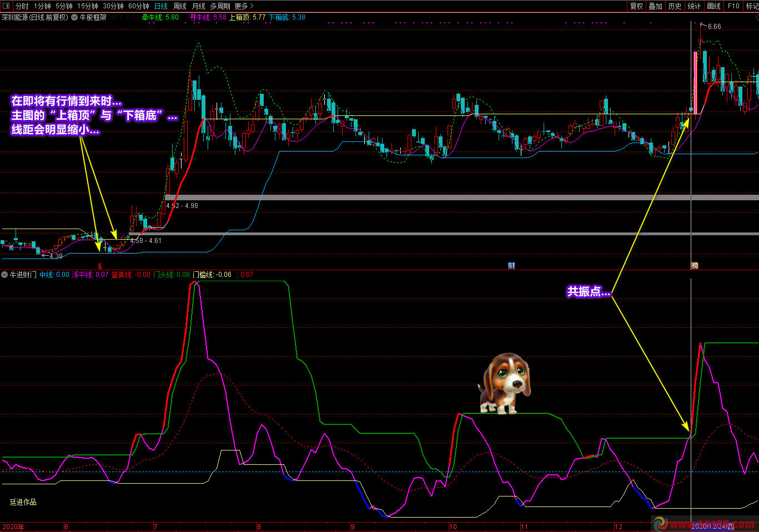Click the 榜 marker icon near crosshair
This screenshot has height=532, width=759.
click(x=695, y=266)
